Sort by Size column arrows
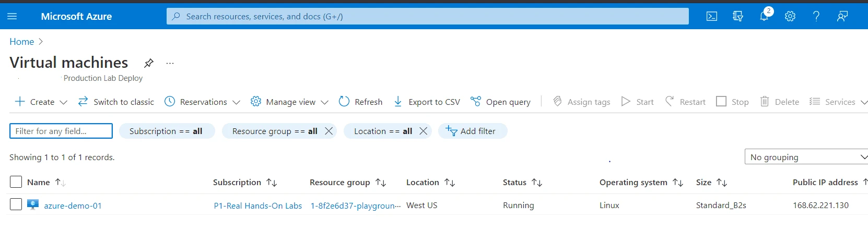Image resolution: width=868 pixels, height=230 pixels. [x=722, y=183]
